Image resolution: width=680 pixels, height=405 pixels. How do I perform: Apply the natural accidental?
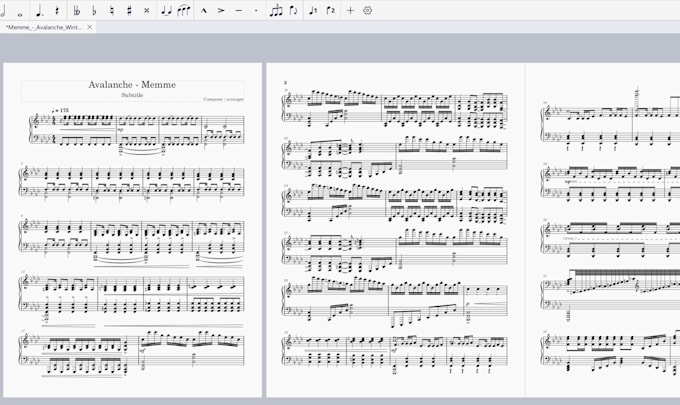coord(112,11)
